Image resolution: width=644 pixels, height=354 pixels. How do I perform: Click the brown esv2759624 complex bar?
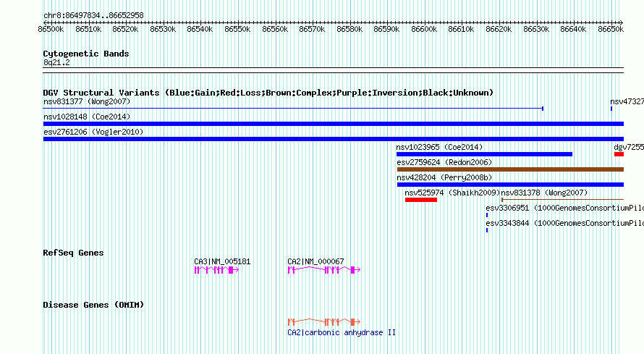(x=511, y=169)
